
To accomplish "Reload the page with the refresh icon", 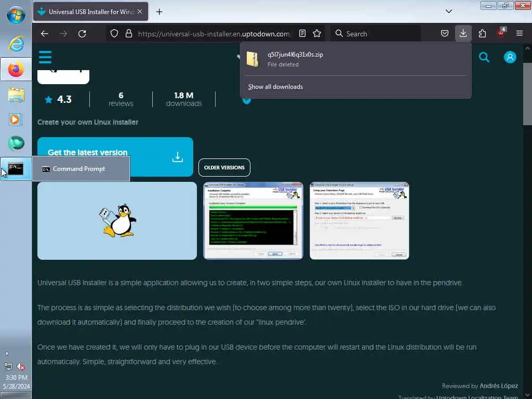I will click(x=82, y=34).
